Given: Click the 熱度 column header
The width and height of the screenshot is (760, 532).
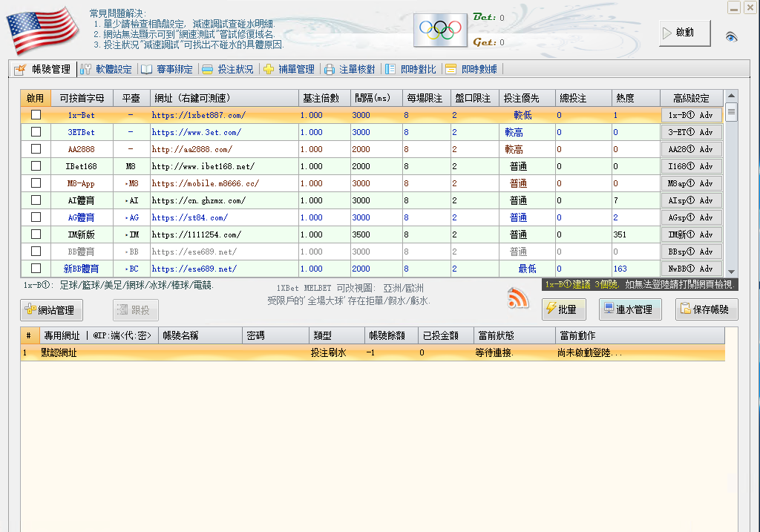Looking at the screenshot, I should pos(635,98).
